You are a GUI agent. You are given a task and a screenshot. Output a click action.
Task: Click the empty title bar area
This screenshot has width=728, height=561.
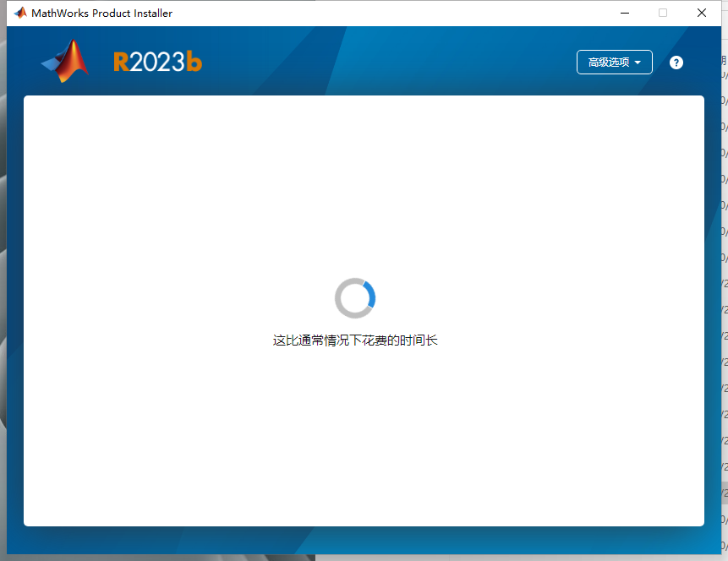tap(380, 13)
